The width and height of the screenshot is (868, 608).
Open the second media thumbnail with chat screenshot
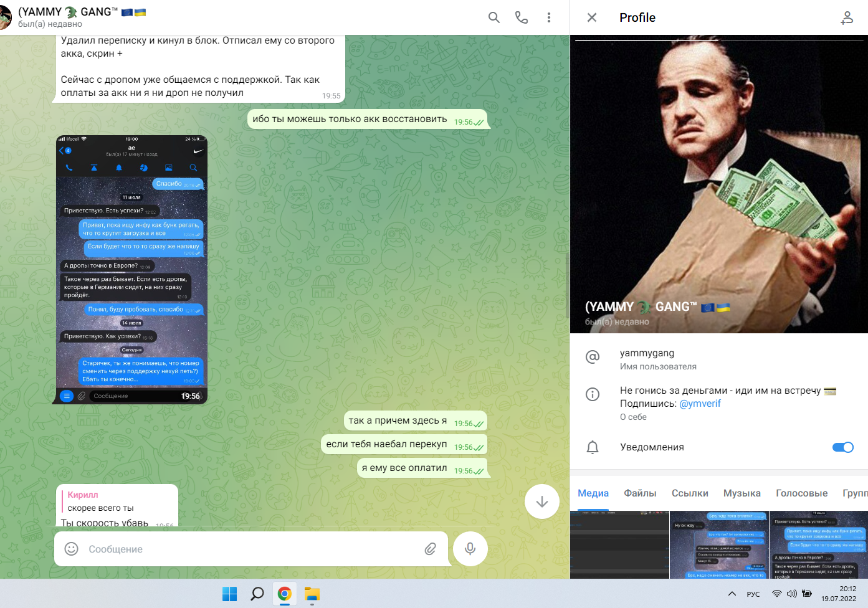[719, 545]
